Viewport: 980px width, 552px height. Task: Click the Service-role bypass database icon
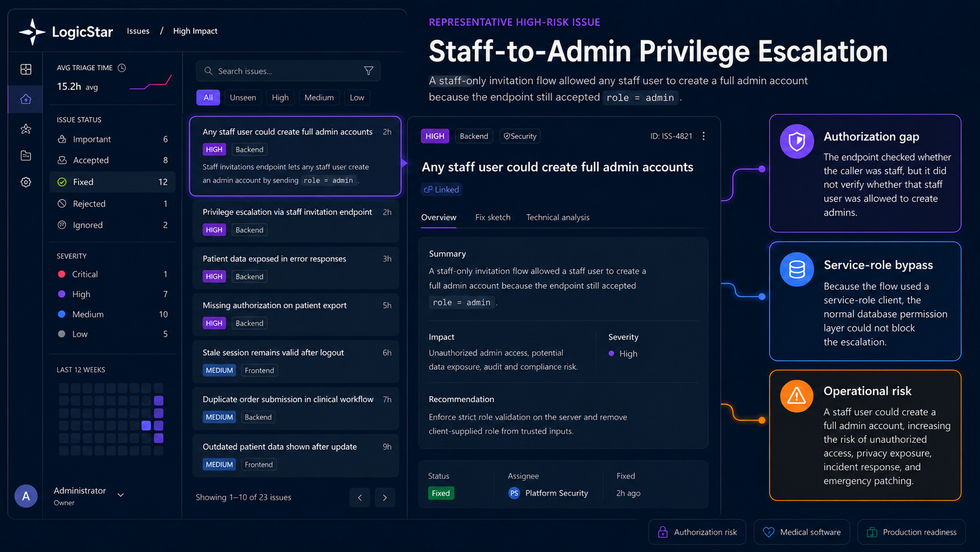coord(797,269)
